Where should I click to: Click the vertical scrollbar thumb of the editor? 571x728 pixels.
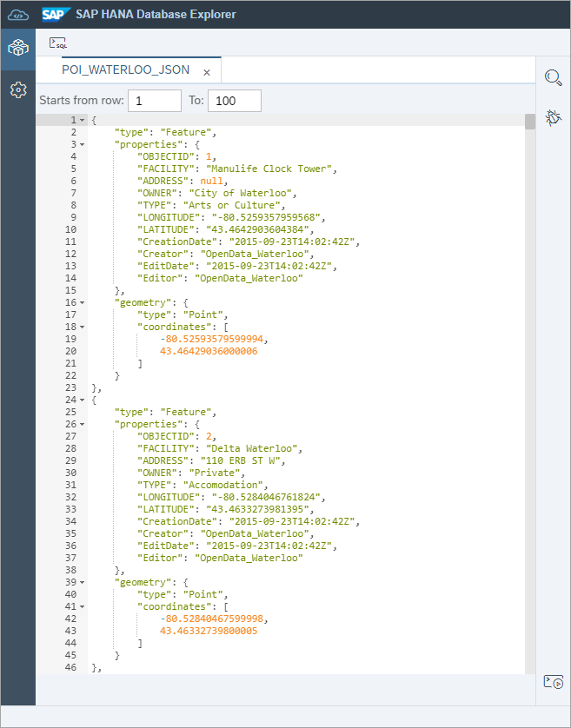pyautogui.click(x=530, y=121)
